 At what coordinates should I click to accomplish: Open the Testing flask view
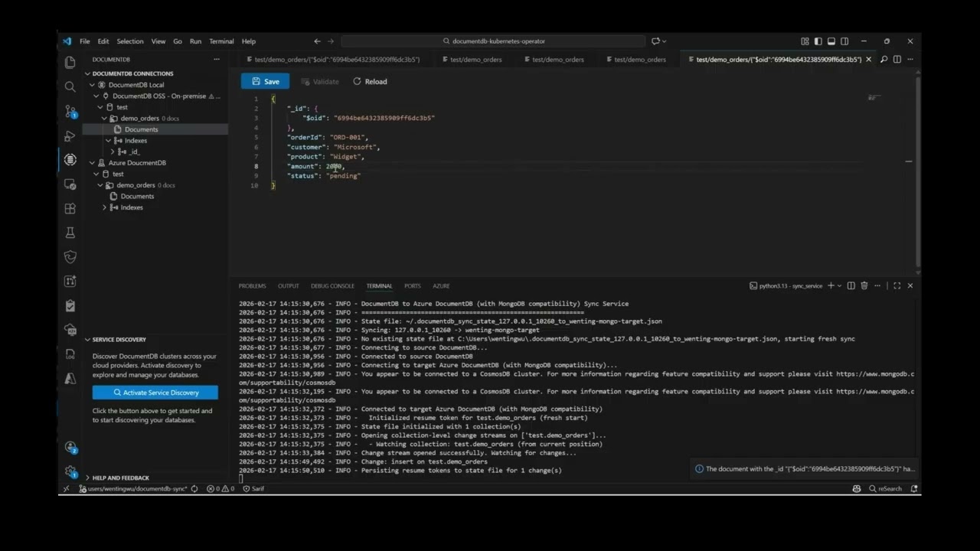click(x=70, y=233)
